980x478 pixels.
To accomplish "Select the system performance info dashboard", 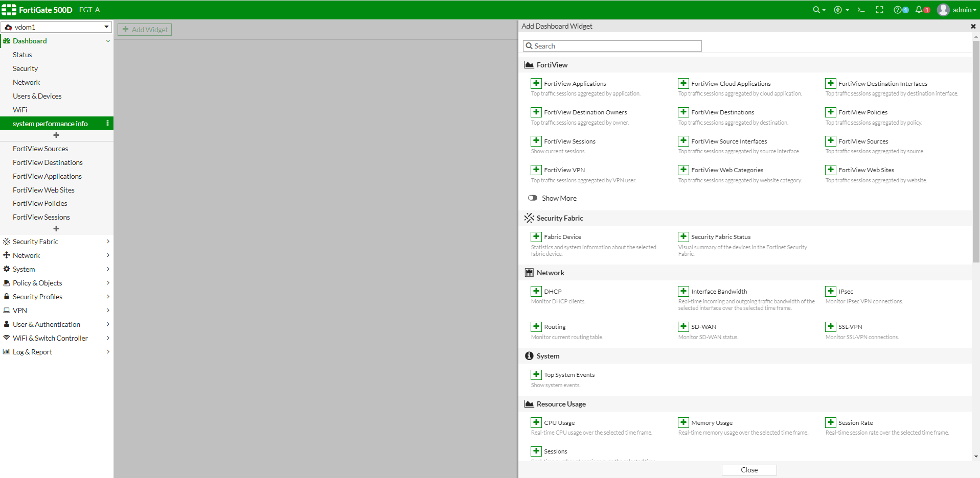I will [x=51, y=124].
